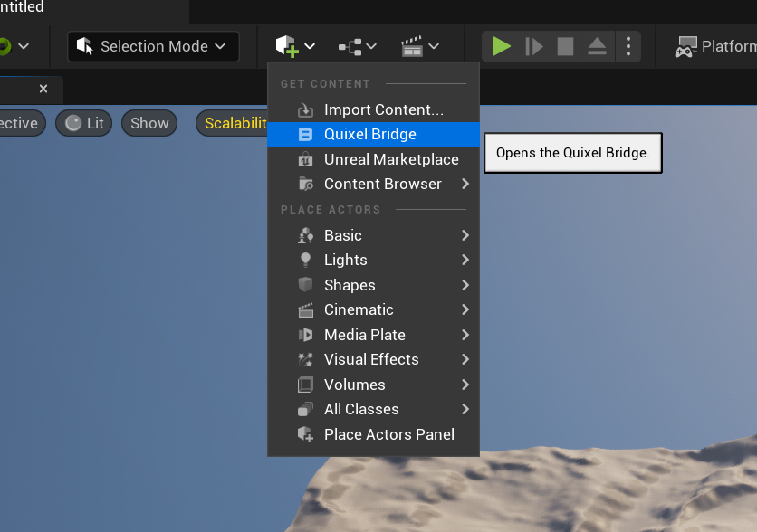Close the level tab
Viewport: 757px width, 532px height.
point(43,89)
